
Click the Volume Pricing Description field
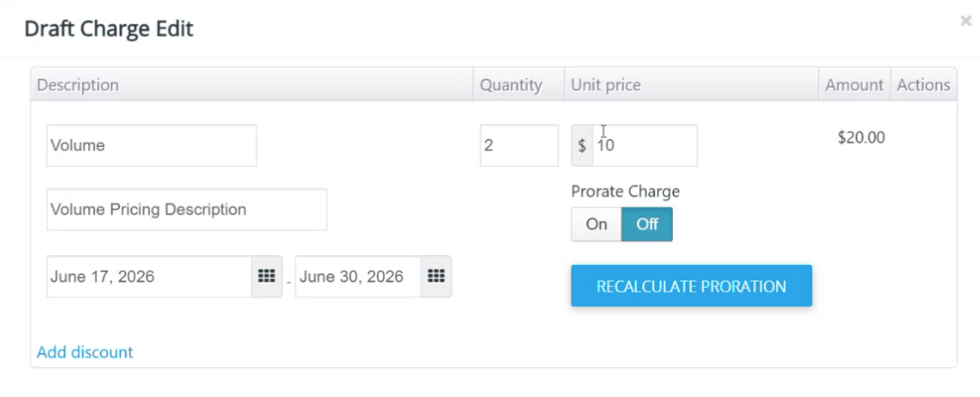186,209
